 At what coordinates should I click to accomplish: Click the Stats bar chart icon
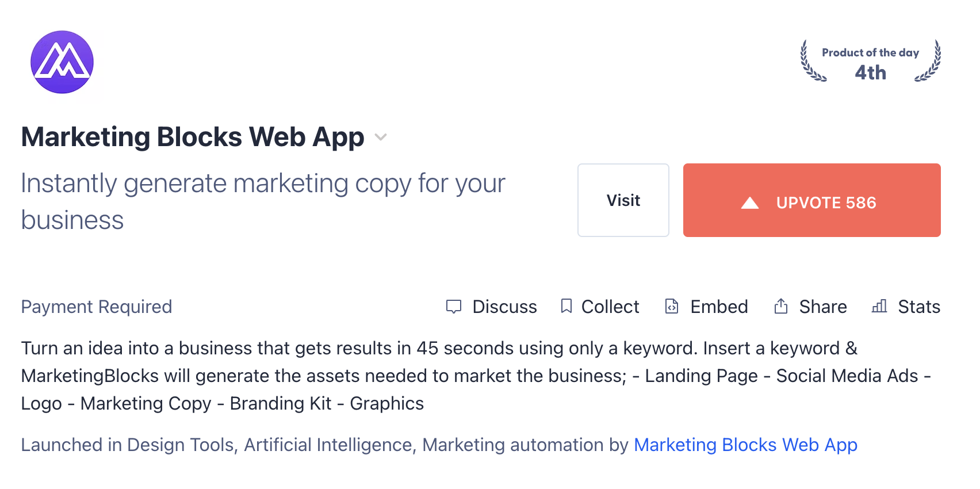click(x=879, y=306)
